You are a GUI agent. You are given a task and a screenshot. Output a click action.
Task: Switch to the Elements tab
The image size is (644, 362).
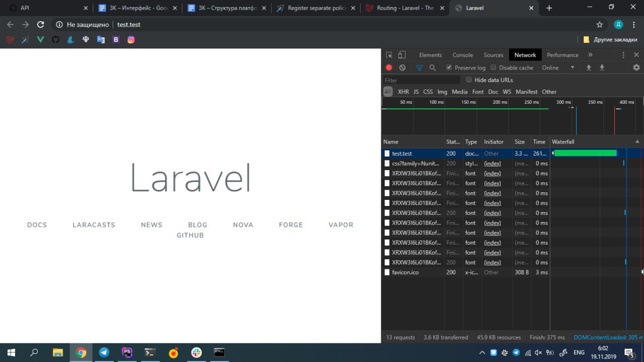pyautogui.click(x=430, y=55)
